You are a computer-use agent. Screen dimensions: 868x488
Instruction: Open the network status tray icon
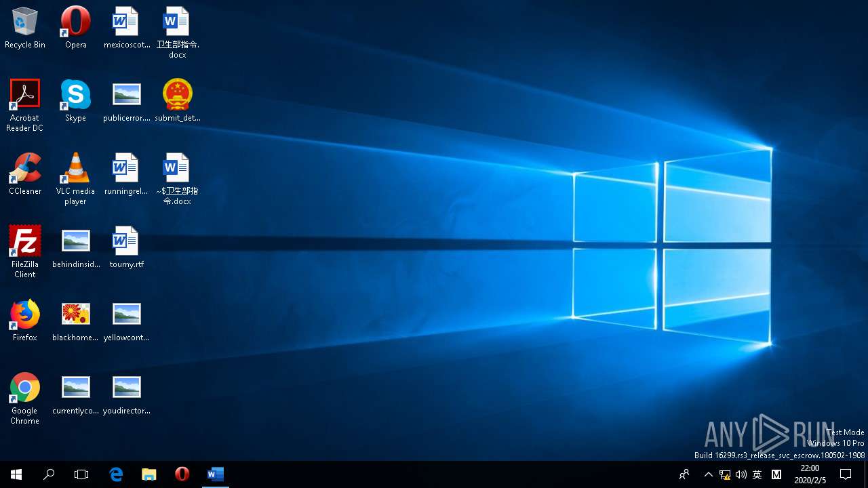pos(725,474)
